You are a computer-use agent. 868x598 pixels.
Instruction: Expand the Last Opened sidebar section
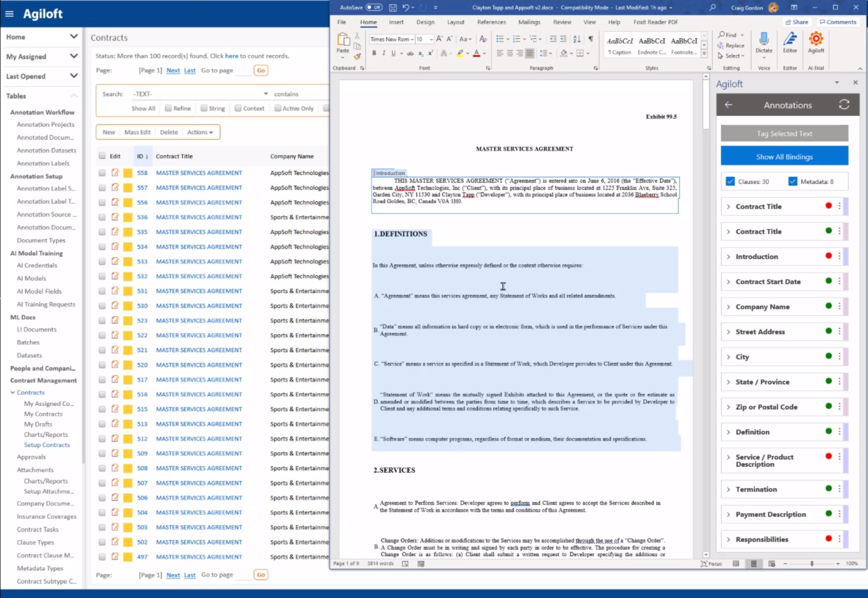tap(73, 75)
